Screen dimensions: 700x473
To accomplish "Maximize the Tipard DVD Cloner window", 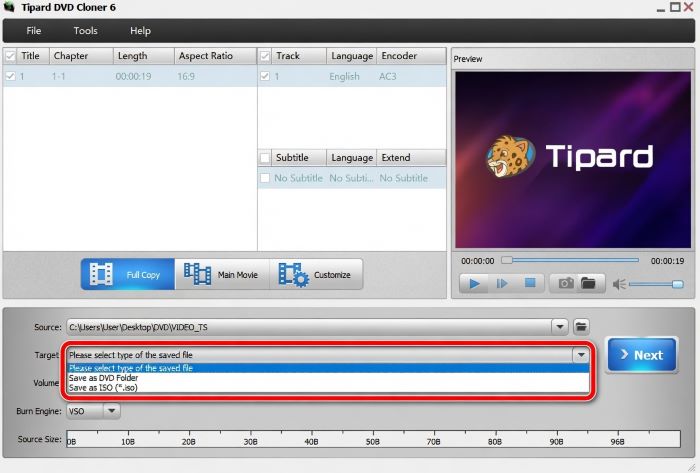I will (675, 7).
